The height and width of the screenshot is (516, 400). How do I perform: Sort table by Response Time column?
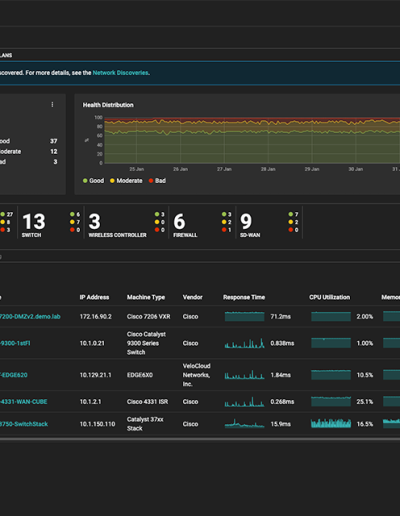tap(244, 297)
